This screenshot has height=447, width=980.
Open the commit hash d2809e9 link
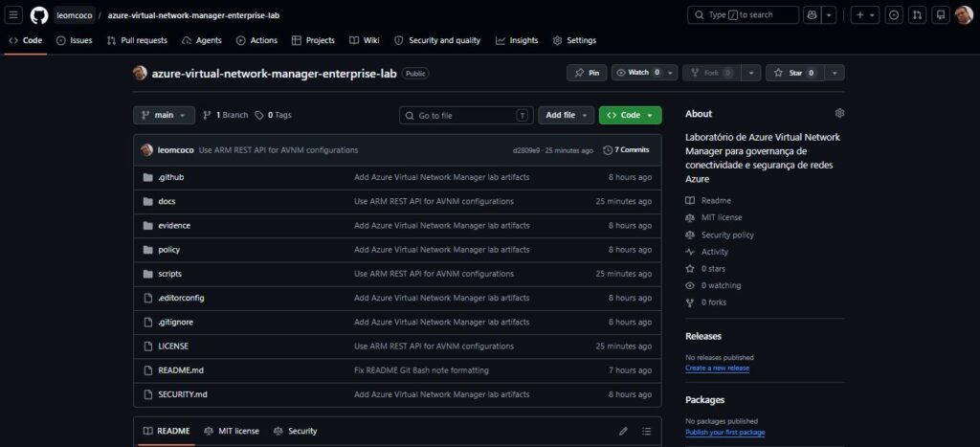(526, 150)
